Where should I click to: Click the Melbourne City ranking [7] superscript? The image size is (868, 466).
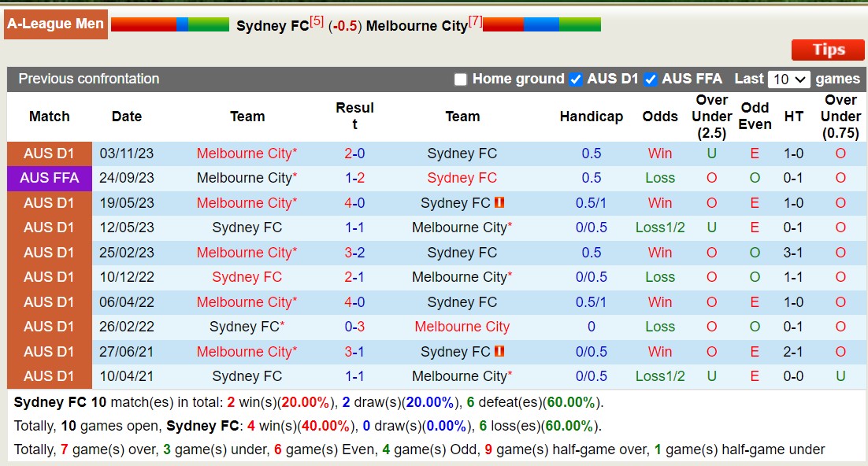tap(473, 20)
